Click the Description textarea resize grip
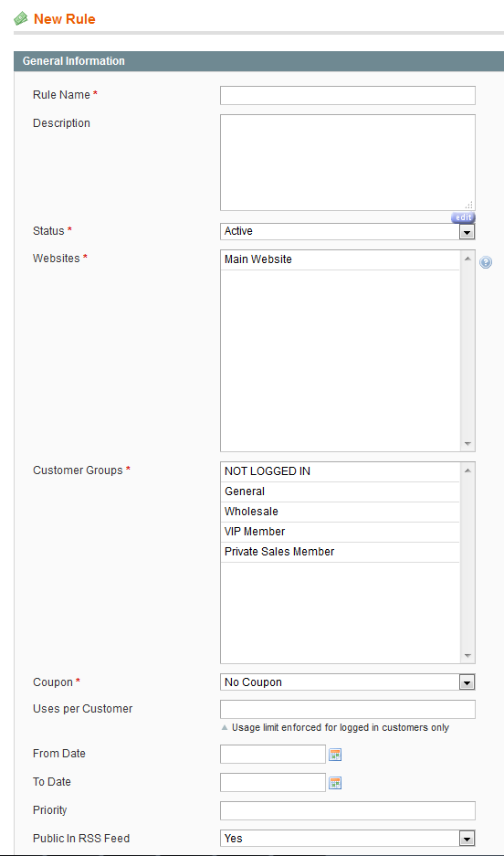This screenshot has height=856, width=504. coord(469,205)
